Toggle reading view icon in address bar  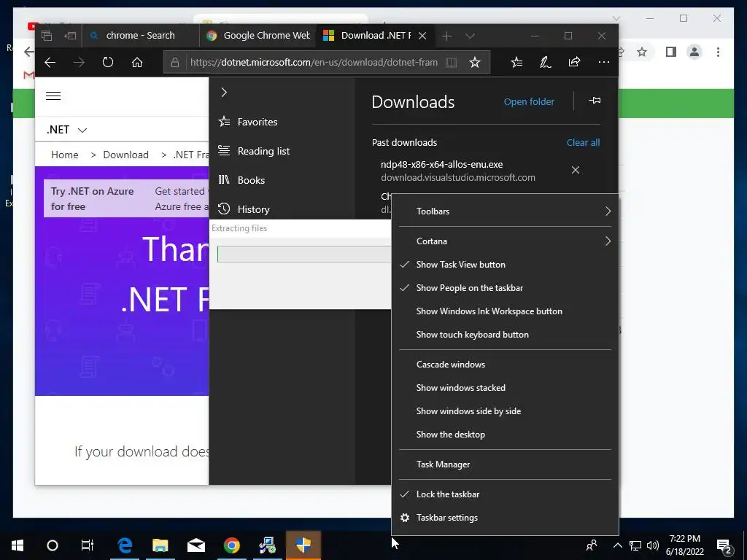coord(451,63)
